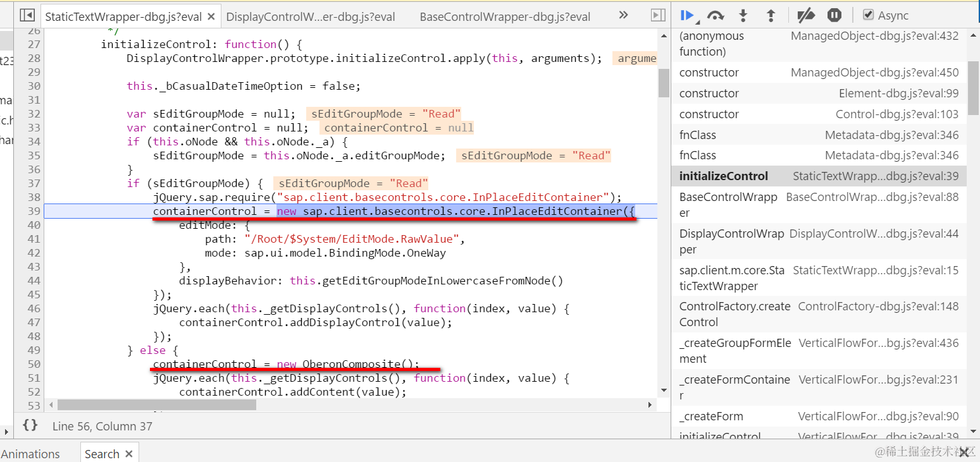The width and height of the screenshot is (980, 462).
Task: Set breakpoint on line number 28
Action: (34, 58)
